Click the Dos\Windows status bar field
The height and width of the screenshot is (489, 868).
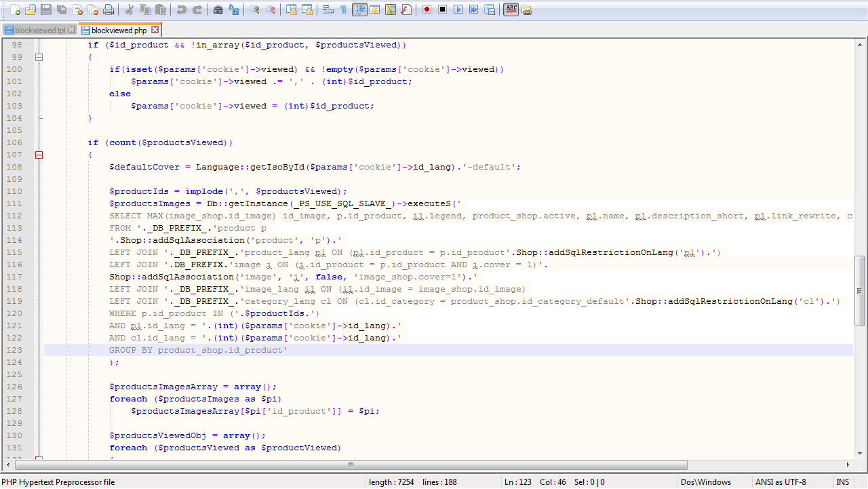click(x=705, y=482)
